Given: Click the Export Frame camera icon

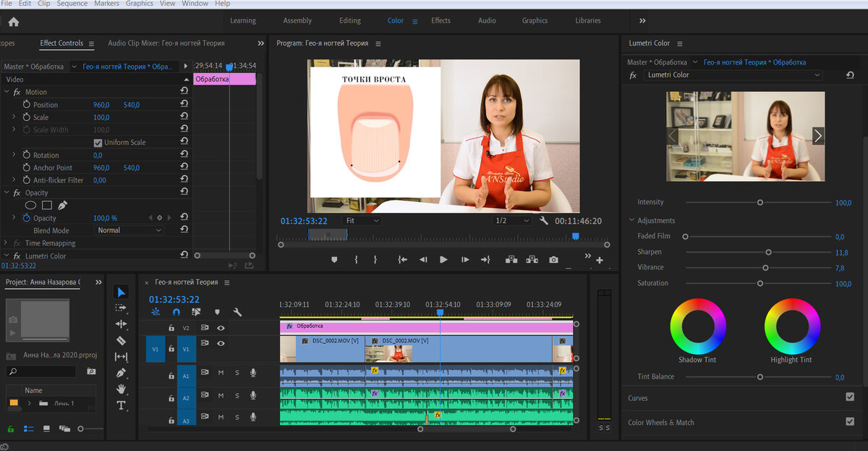Looking at the screenshot, I should coord(553,260).
